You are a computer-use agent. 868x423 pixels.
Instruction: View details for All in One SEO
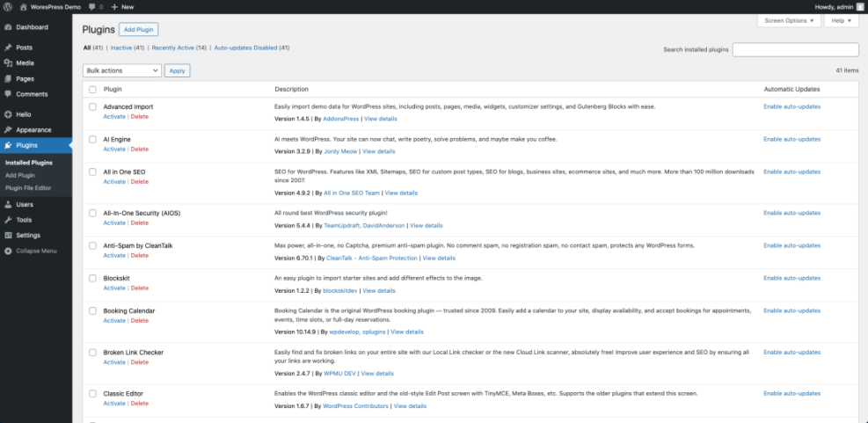tap(401, 193)
